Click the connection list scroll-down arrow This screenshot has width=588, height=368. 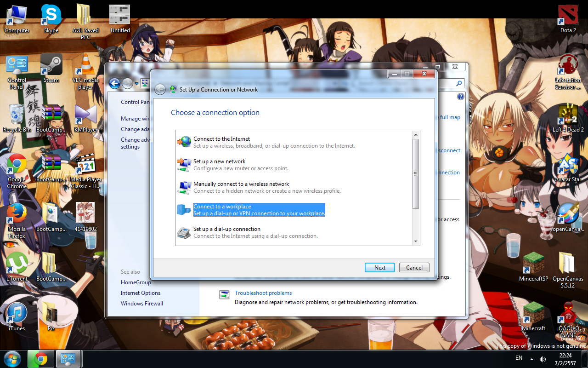coord(416,241)
